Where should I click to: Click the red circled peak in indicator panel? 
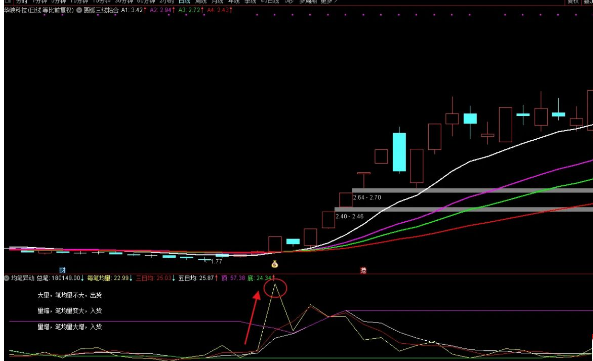(275, 288)
